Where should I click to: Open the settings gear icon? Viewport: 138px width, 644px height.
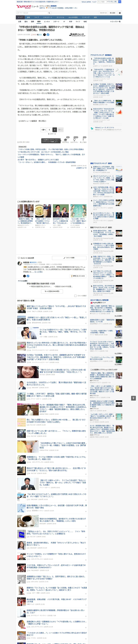coord(120,13)
